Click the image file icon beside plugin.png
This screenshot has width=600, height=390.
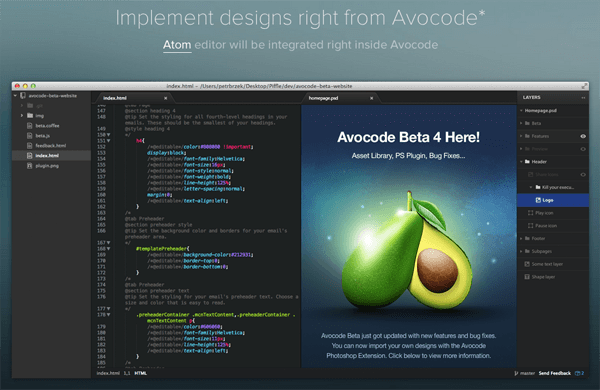(29, 166)
